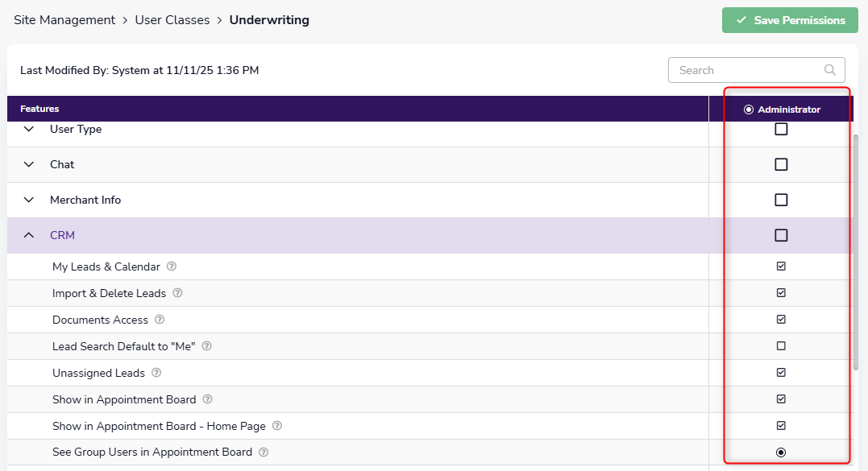The height and width of the screenshot is (471, 868).
Task: Click help icon for Appointment Board - Home Page
Action: click(x=276, y=426)
